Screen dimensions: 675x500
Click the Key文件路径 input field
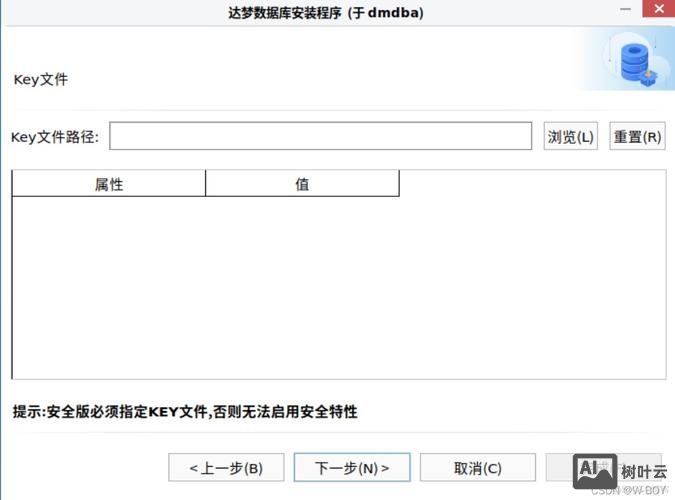pyautogui.click(x=321, y=136)
